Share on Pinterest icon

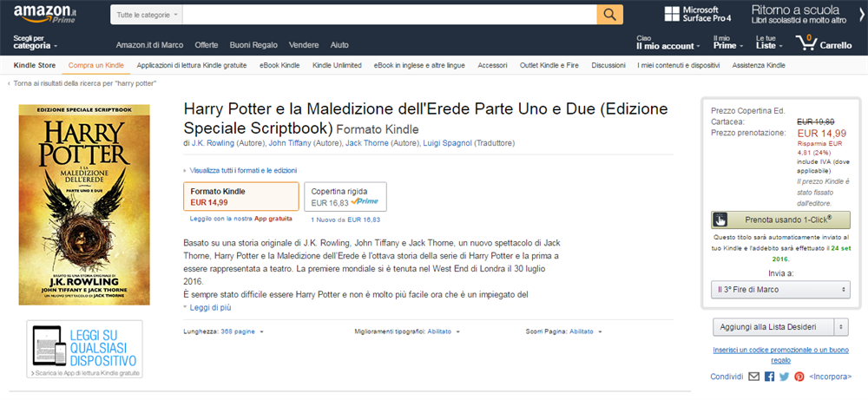(799, 377)
